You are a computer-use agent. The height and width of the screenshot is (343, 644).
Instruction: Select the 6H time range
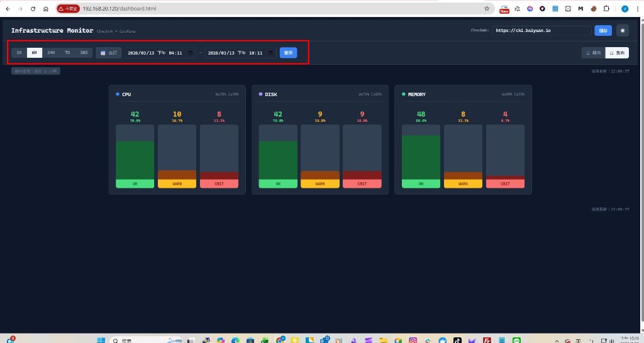pos(35,53)
